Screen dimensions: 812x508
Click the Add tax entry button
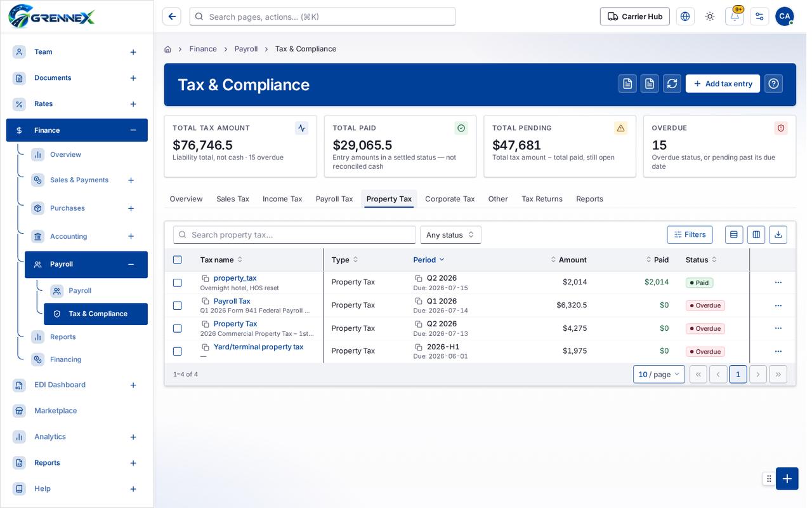tap(723, 84)
